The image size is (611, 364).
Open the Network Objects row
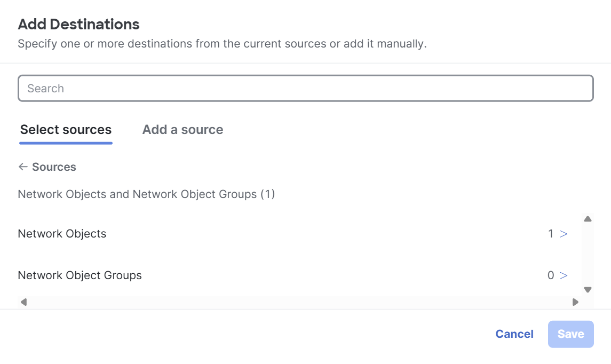pos(292,234)
